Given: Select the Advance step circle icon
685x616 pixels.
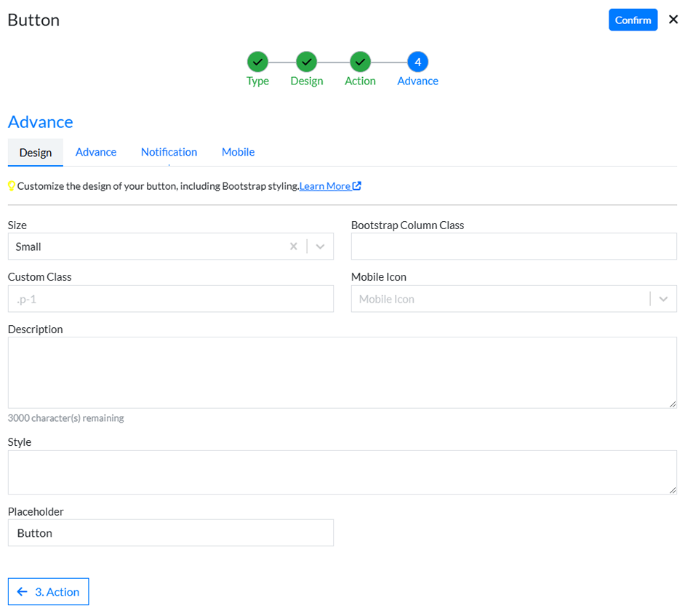Looking at the screenshot, I should click(x=417, y=63).
